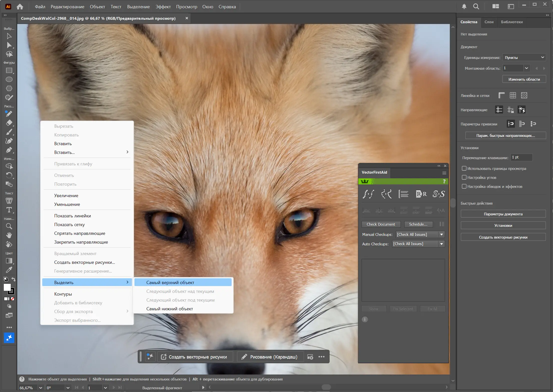Select the Zoom magnifier tool
553x392 pixels.
click(x=9, y=226)
